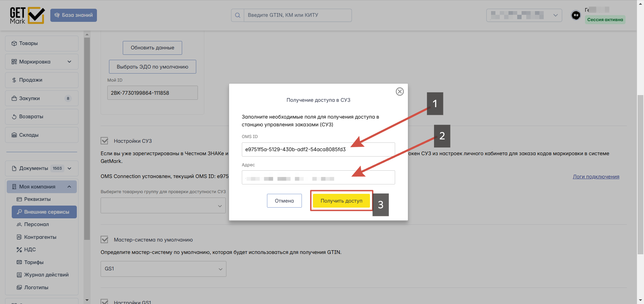Open Склады section

[42, 135]
